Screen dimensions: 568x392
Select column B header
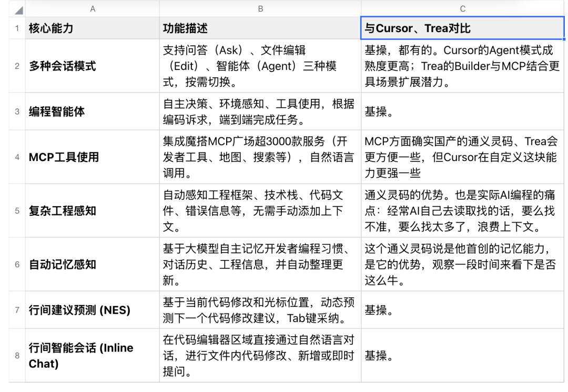pyautogui.click(x=260, y=9)
